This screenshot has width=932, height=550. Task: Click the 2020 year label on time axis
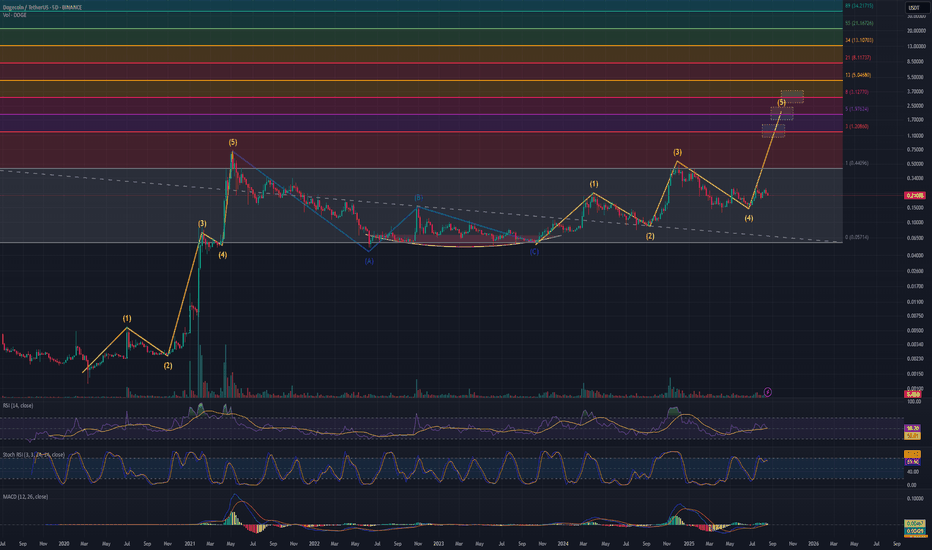[64, 543]
